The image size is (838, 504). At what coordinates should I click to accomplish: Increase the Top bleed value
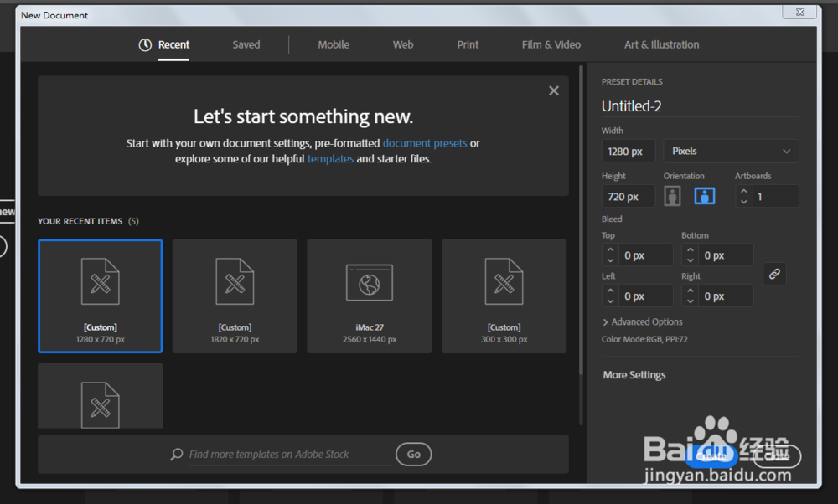(610, 249)
